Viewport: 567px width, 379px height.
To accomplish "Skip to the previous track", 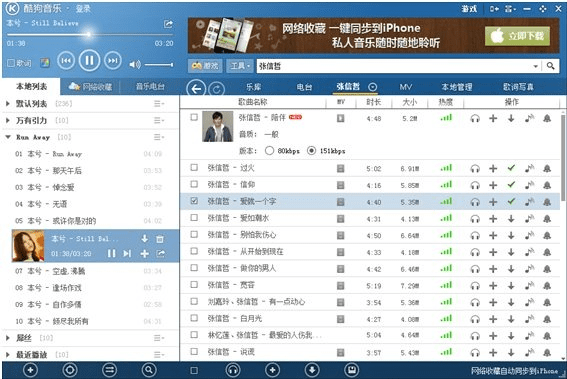I will [x=66, y=60].
